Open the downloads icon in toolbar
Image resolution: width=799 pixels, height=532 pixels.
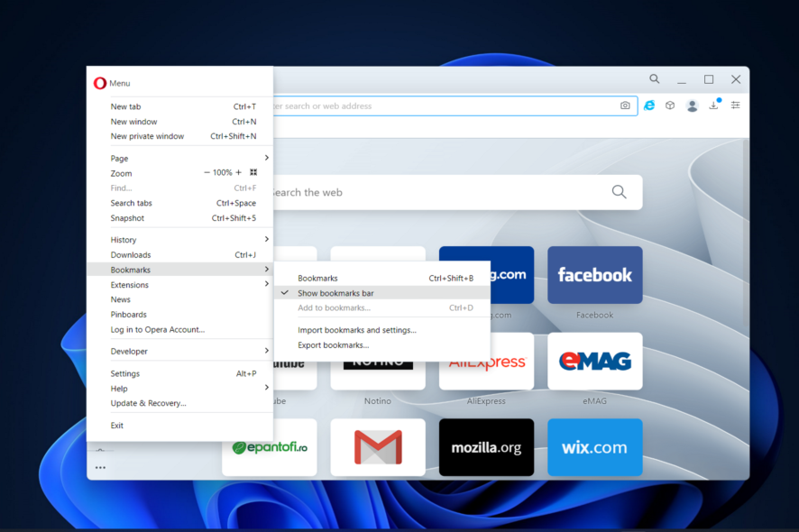tap(714, 105)
